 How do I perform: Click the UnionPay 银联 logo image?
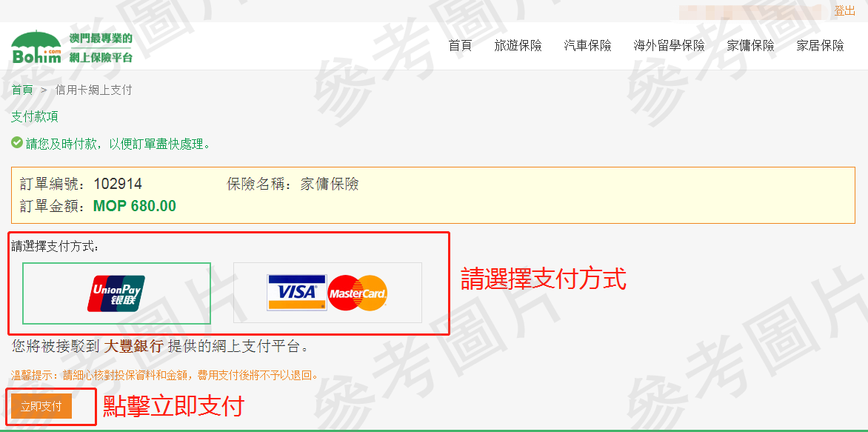[x=116, y=293]
